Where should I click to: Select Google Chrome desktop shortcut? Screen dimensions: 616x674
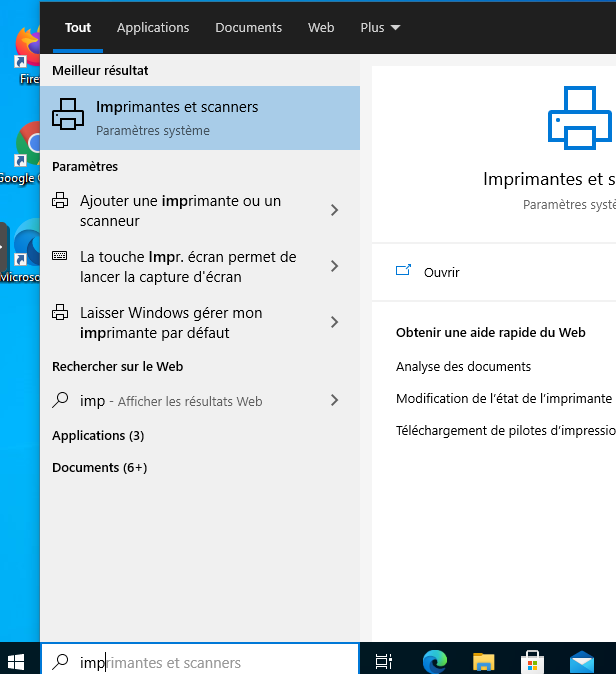21,153
